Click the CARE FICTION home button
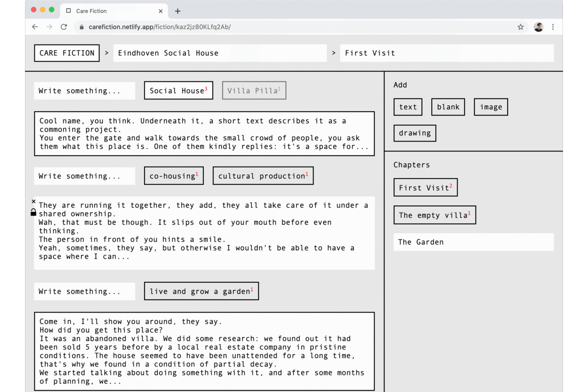 point(67,53)
